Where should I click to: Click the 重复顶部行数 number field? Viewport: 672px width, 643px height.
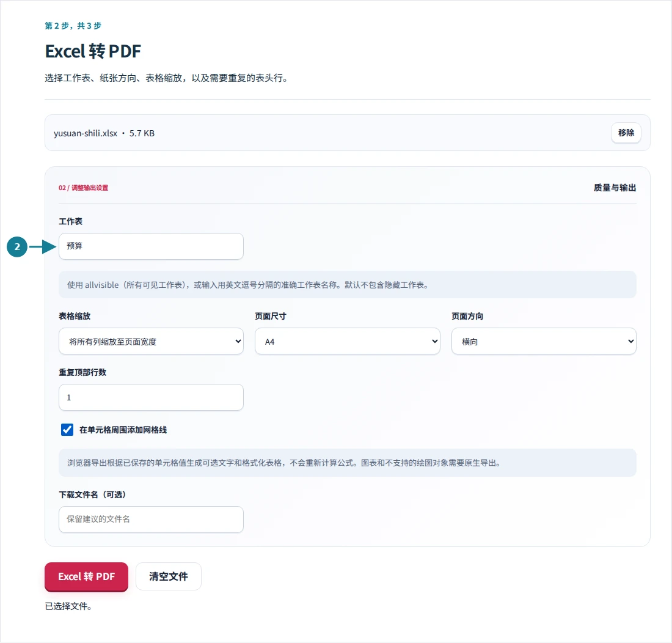151,397
